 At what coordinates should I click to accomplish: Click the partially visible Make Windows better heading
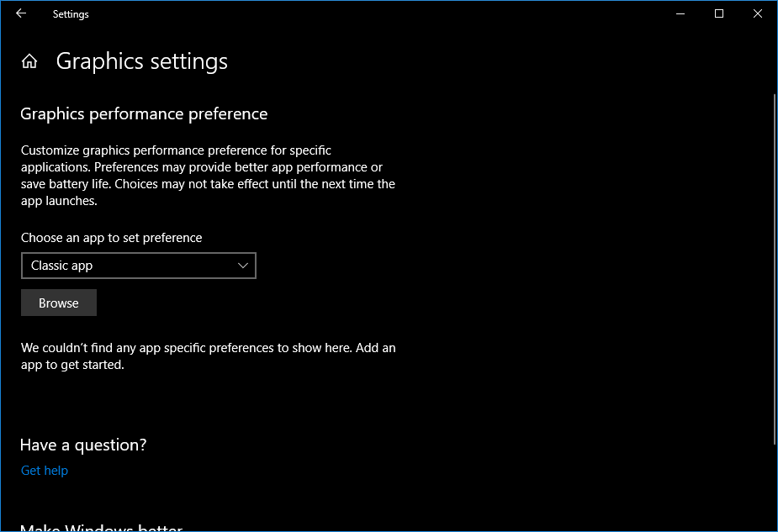click(101, 527)
